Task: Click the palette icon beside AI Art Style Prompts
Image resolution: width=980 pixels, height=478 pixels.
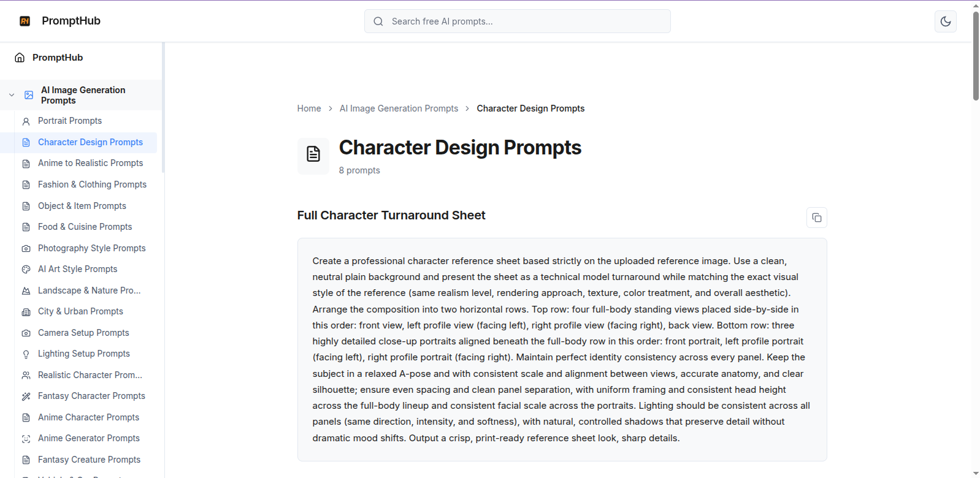Action: [26, 269]
